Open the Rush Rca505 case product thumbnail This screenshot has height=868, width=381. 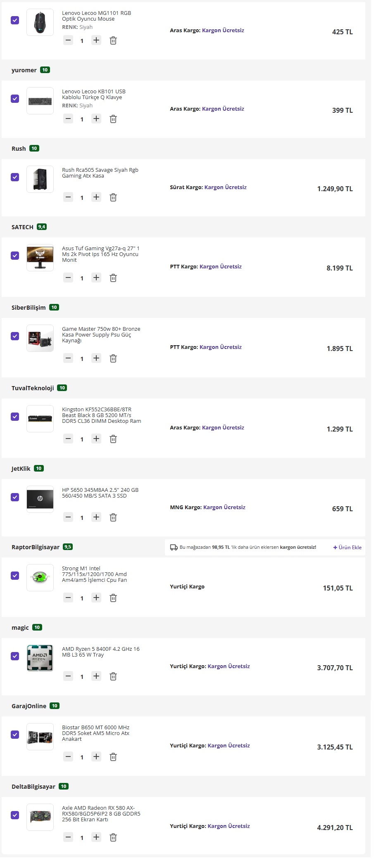click(x=40, y=179)
